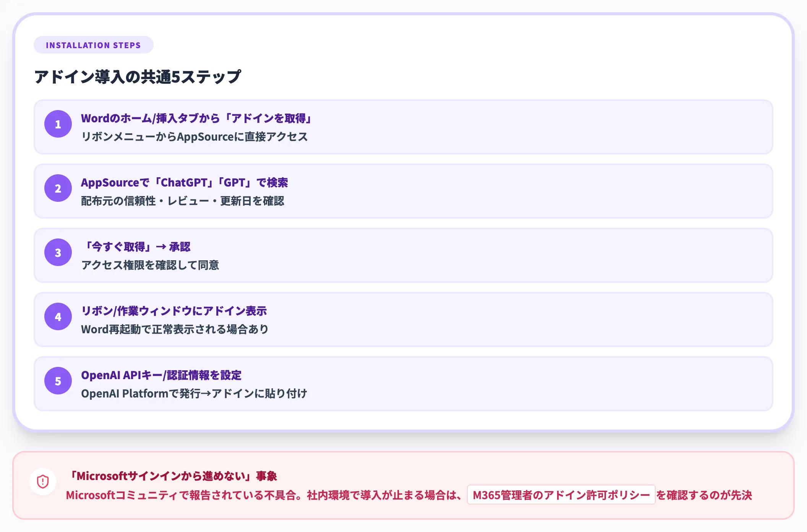Click the step 1 number circle

click(58, 124)
